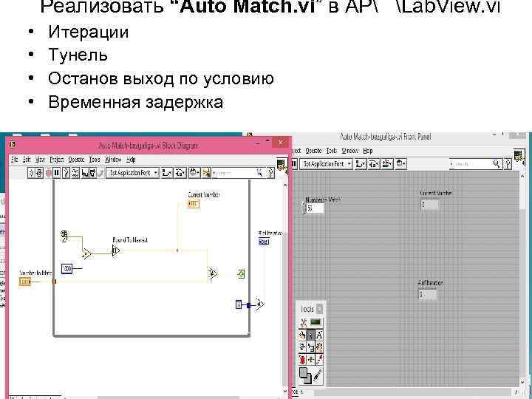Click VI connector icon in Front Panel
The image size is (532, 399).
[x=519, y=156]
